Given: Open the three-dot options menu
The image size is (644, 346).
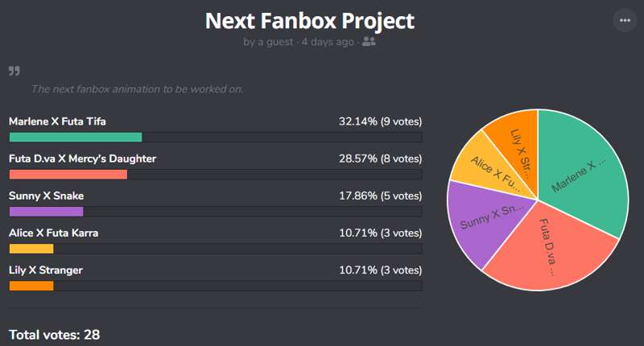Looking at the screenshot, I should coord(625,20).
